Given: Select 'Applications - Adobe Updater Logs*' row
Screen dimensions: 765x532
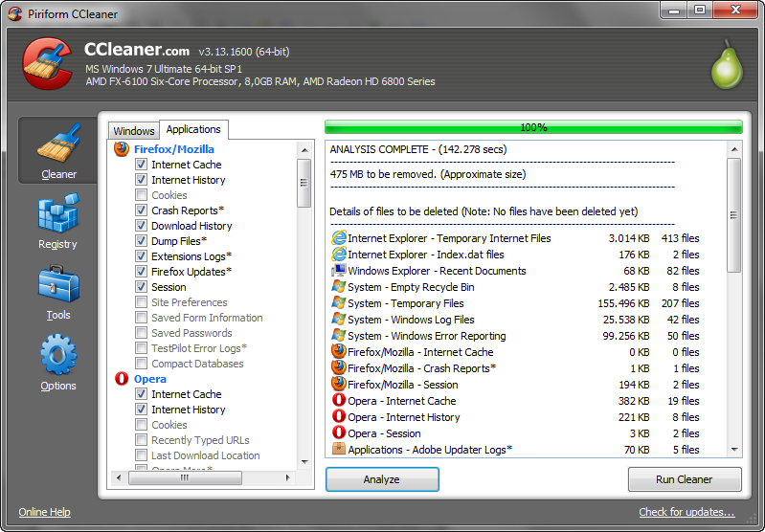Looking at the screenshot, I should click(515, 450).
